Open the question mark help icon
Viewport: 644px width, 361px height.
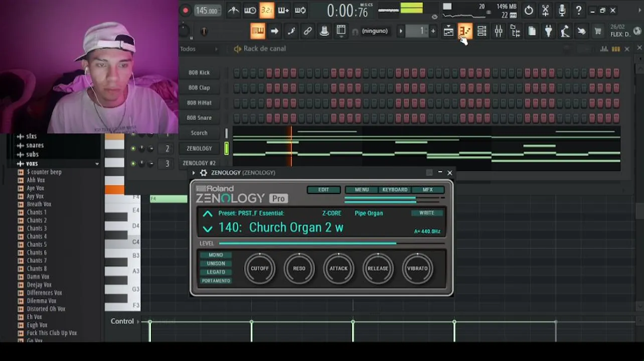tap(578, 10)
